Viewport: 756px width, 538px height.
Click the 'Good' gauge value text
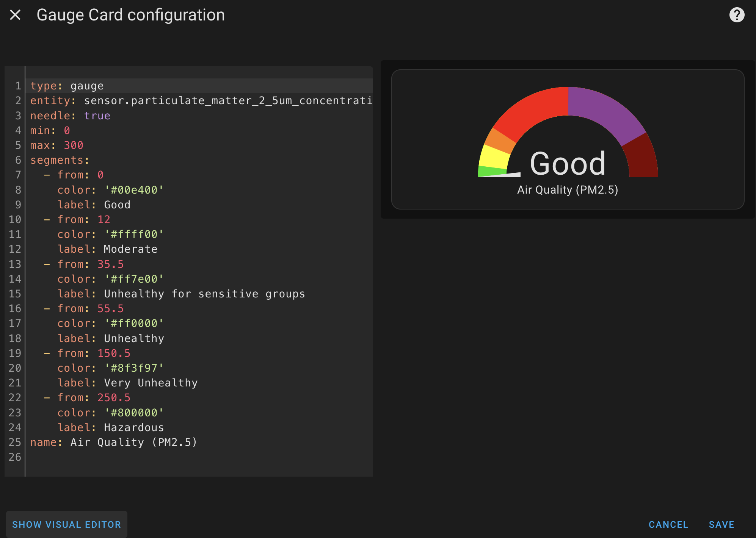pyautogui.click(x=568, y=164)
